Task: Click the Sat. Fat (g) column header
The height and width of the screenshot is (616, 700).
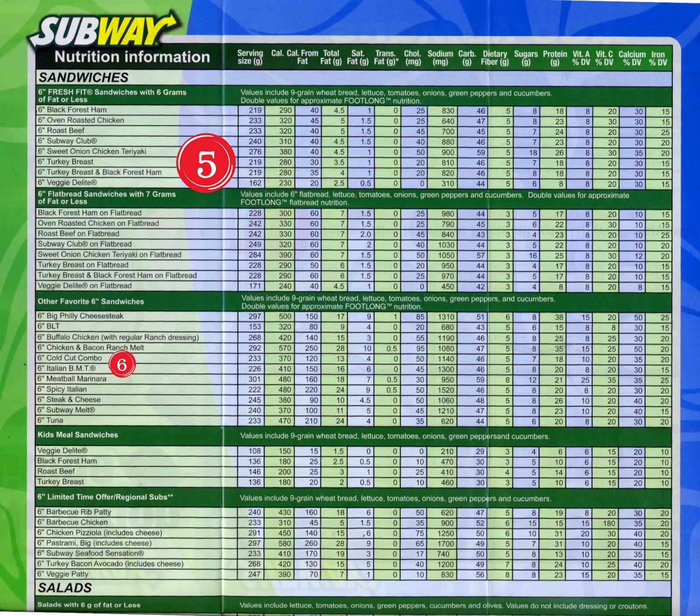Action: coord(357,57)
